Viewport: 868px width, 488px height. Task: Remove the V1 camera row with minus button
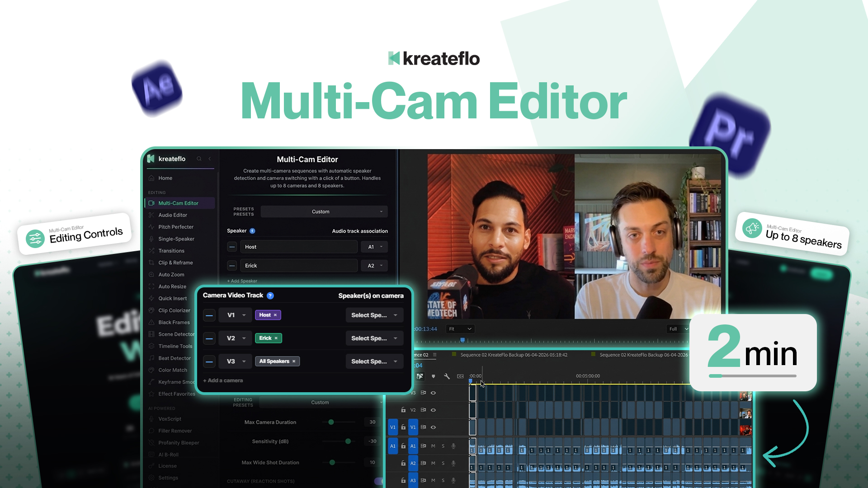tap(209, 315)
